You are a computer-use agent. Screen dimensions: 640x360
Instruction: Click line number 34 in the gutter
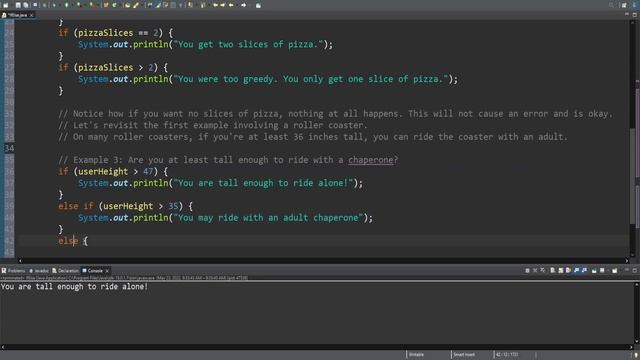pyautogui.click(x=9, y=148)
